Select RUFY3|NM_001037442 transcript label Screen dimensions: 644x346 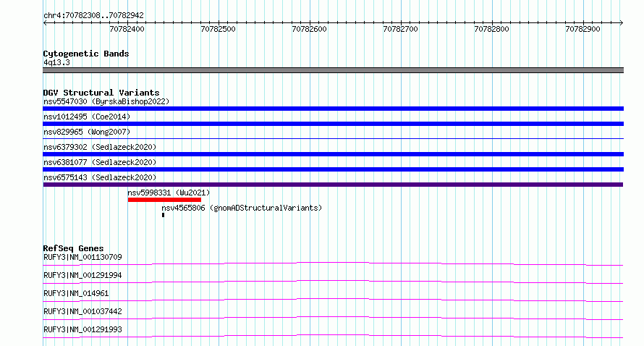82,311
